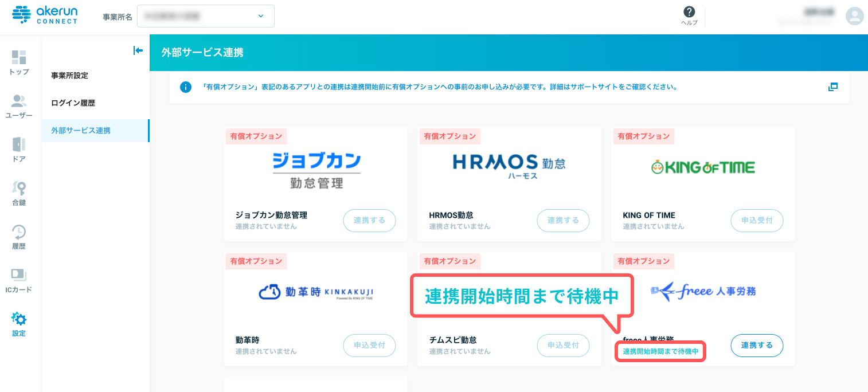Screen dimensions: 868x392
Task: Click 有償オプション badge on freee card
Action: 644,261
